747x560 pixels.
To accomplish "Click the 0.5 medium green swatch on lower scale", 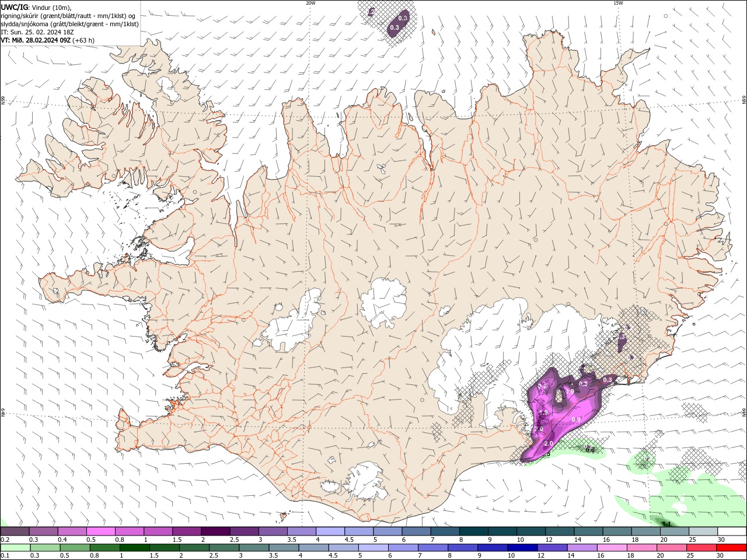I will (x=75, y=548).
